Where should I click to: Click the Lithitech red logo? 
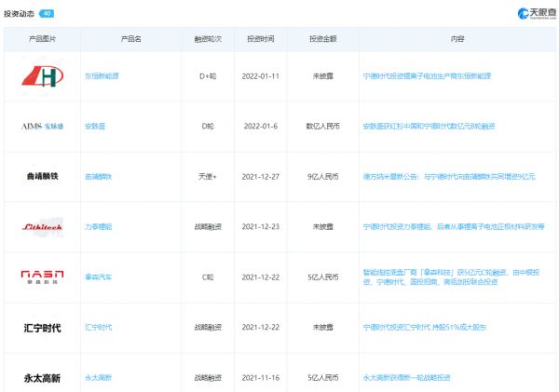point(42,226)
